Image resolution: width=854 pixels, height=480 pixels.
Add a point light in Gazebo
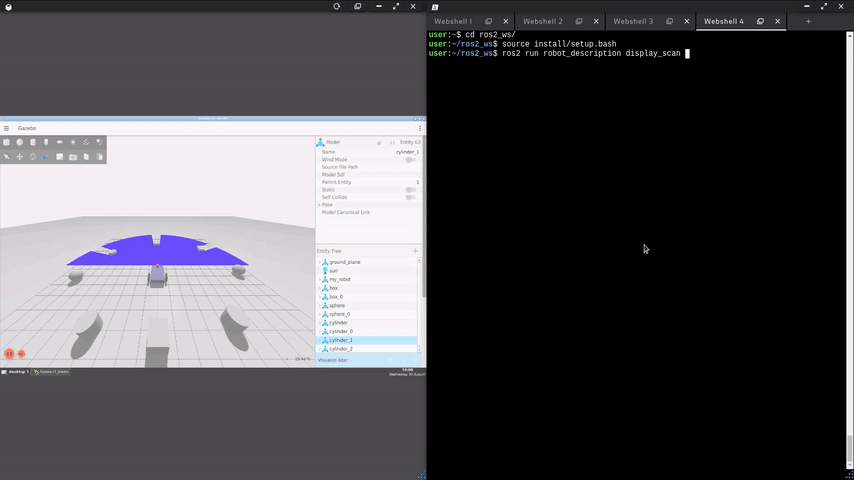click(73, 142)
